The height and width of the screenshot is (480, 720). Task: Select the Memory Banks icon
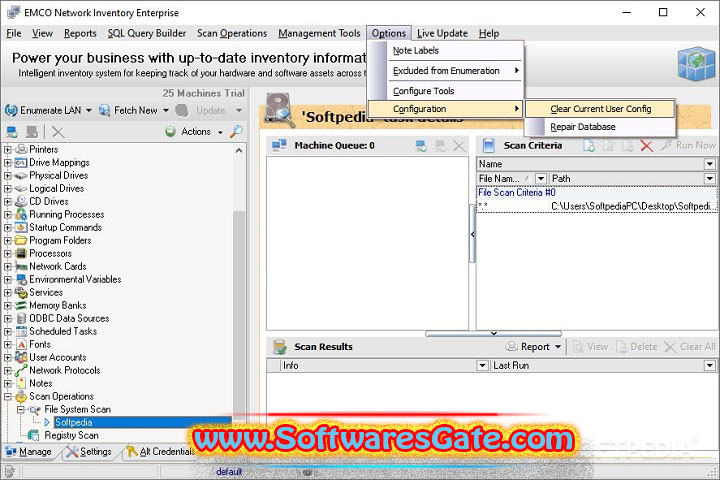coord(21,305)
